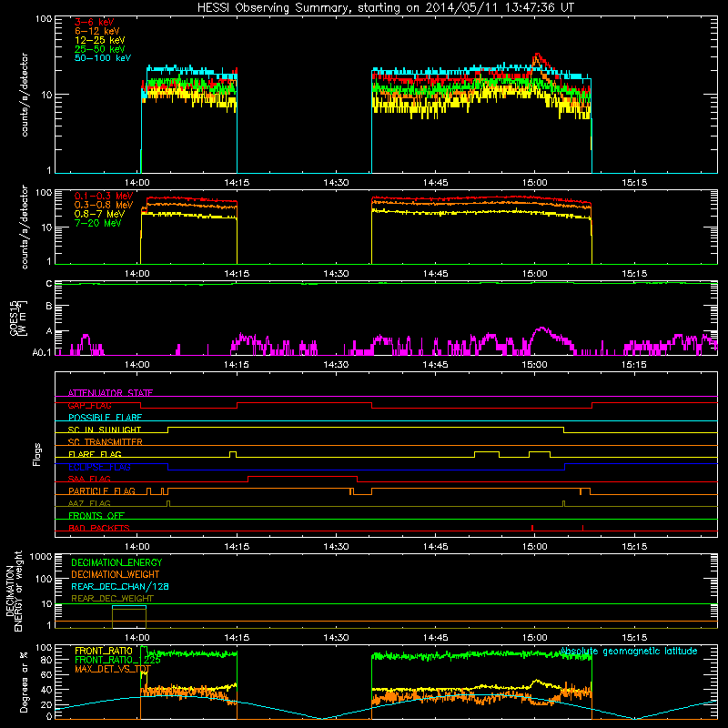Click the MAX_DET_VS_TOT legend entry
The height and width of the screenshot is (728, 728).
pyautogui.click(x=113, y=669)
